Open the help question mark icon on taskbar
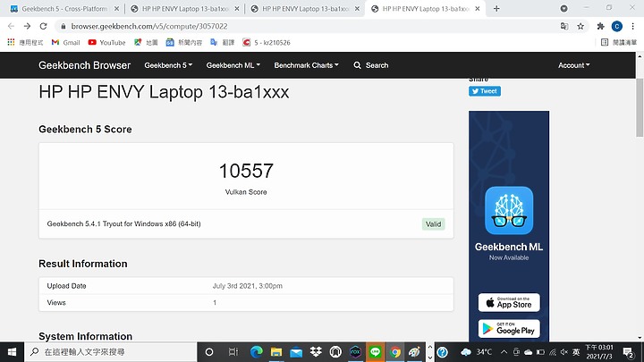The width and height of the screenshot is (644, 362). coord(443,352)
